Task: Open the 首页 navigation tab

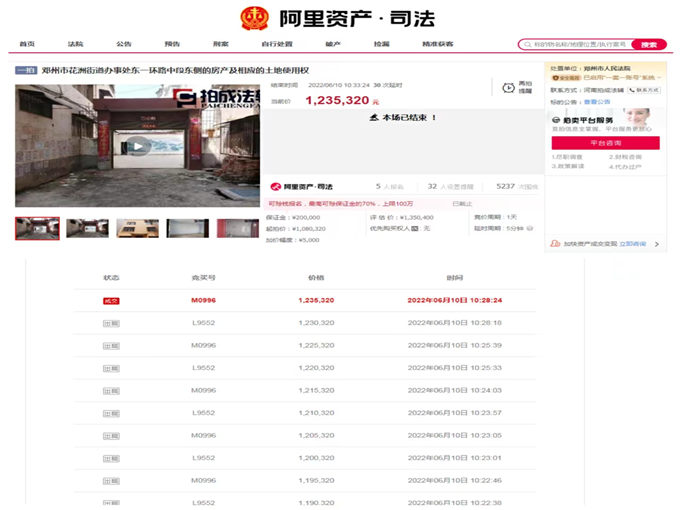Action: coord(27,44)
